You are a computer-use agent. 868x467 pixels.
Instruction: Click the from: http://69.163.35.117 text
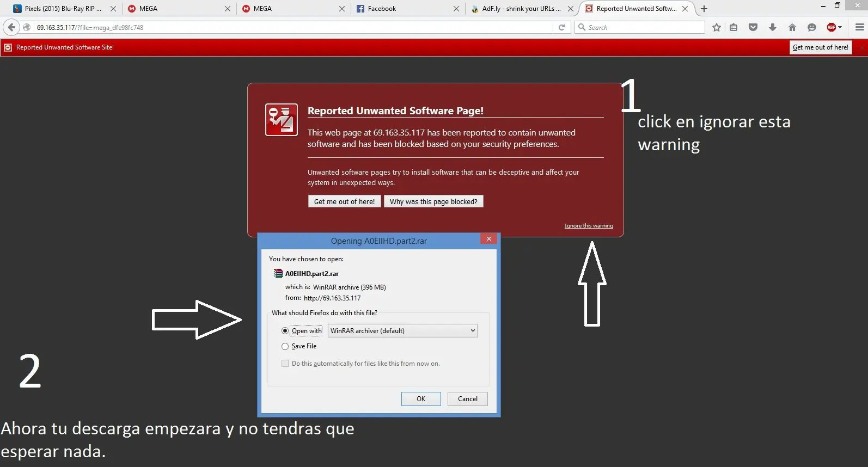(323, 298)
